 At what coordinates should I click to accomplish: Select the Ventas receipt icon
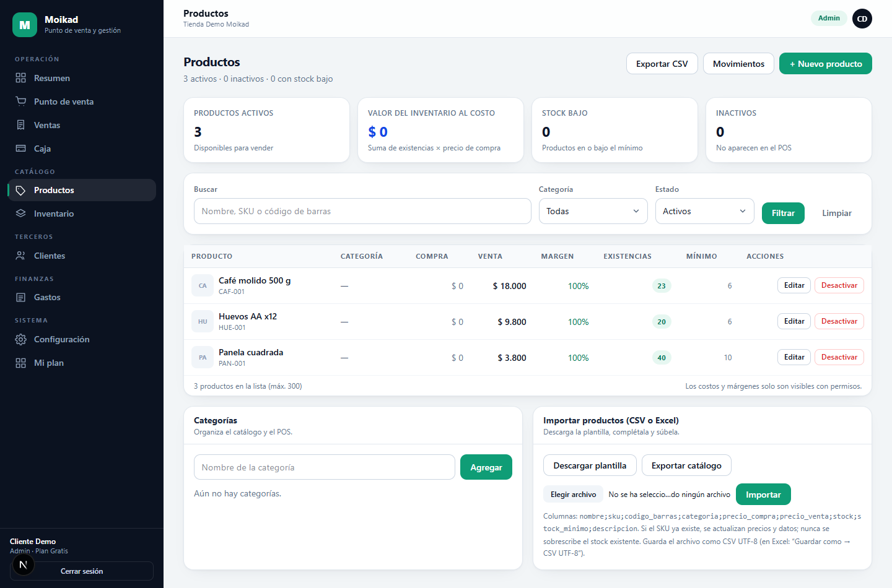21,125
